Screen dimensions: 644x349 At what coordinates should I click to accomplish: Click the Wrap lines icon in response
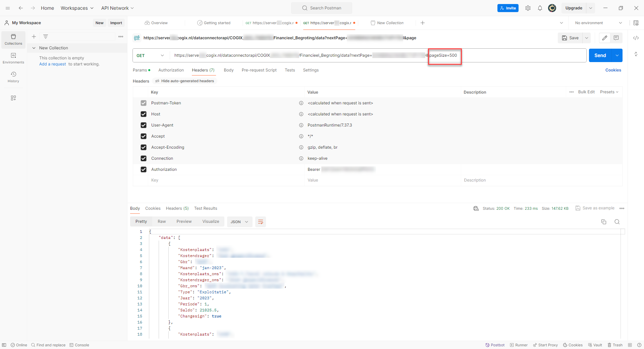(261, 222)
